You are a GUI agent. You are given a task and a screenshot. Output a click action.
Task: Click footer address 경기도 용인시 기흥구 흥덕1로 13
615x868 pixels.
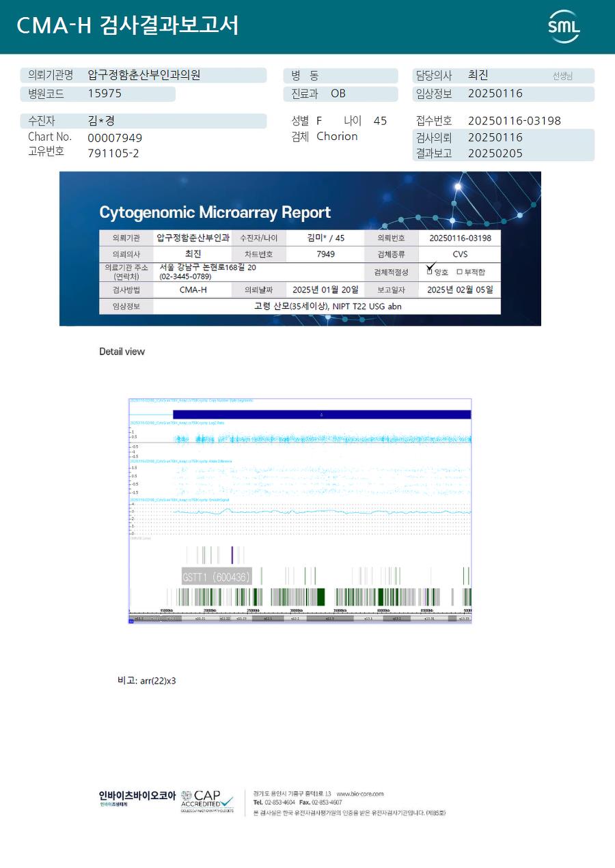coord(292,794)
